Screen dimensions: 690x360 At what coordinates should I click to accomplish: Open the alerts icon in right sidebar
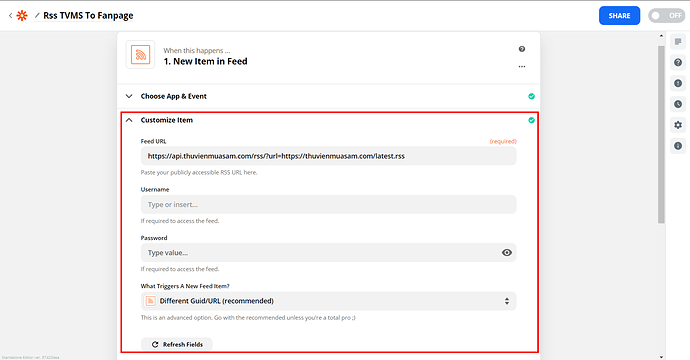[678, 83]
